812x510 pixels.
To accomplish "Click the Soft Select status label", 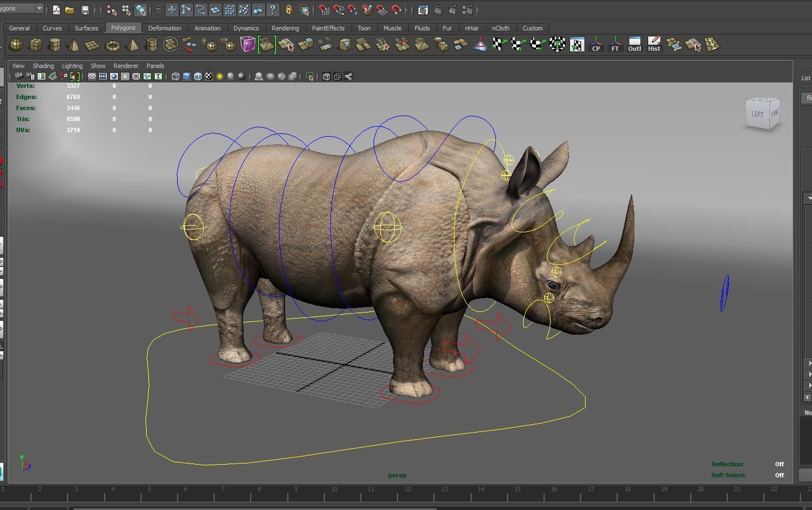I will point(728,475).
